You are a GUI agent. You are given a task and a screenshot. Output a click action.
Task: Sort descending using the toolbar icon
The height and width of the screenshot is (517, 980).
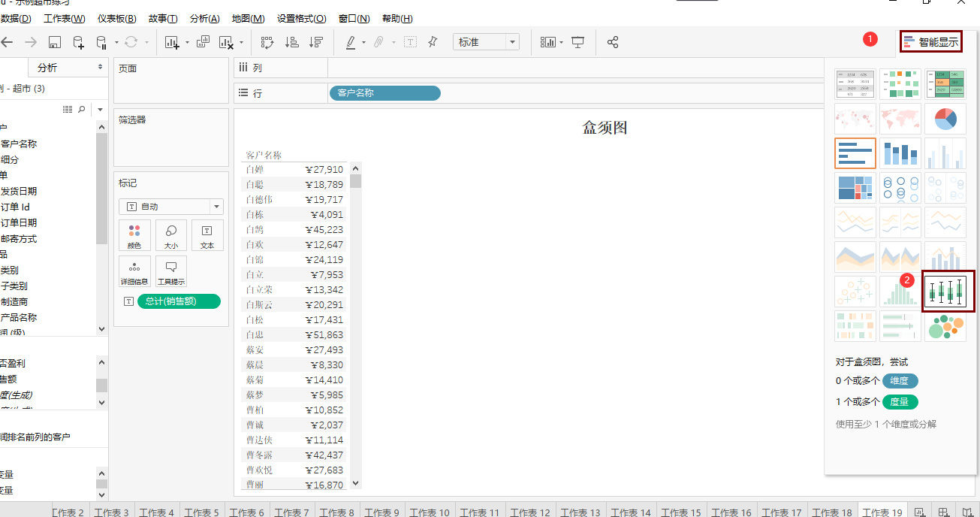(316, 42)
